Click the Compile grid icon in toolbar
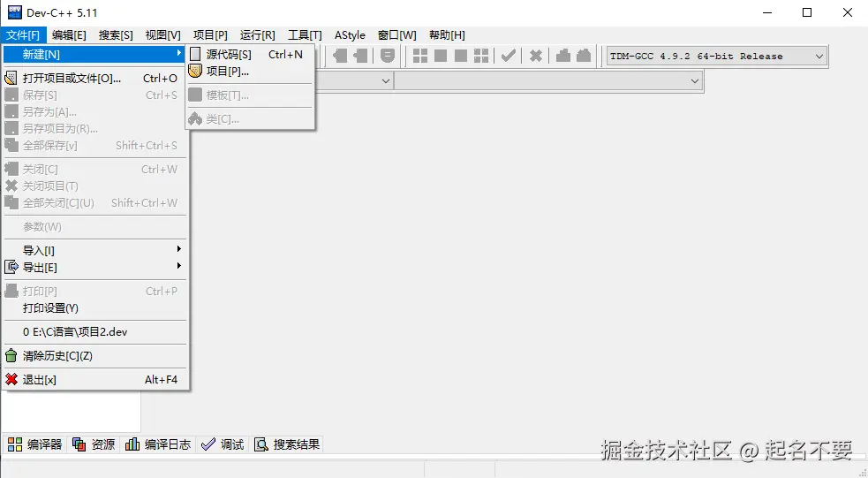This screenshot has width=868, height=478. (420, 56)
